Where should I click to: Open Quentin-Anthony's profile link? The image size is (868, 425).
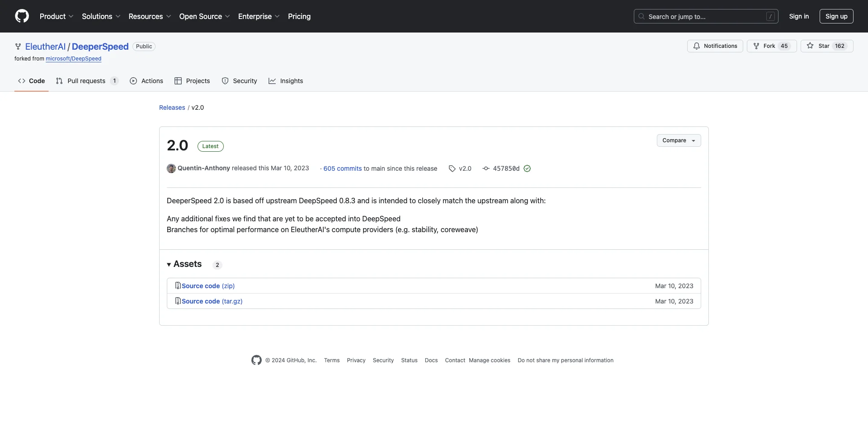(204, 168)
